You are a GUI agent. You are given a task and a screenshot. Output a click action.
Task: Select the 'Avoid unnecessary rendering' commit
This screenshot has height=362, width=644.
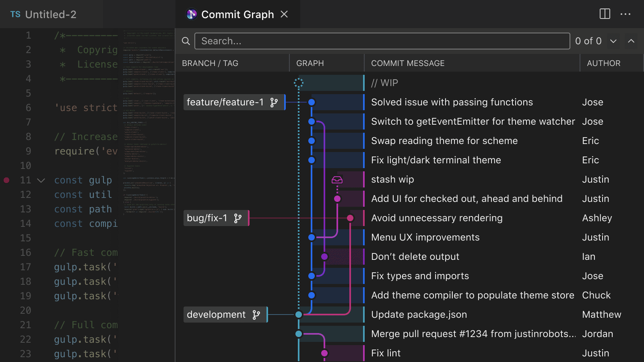436,218
